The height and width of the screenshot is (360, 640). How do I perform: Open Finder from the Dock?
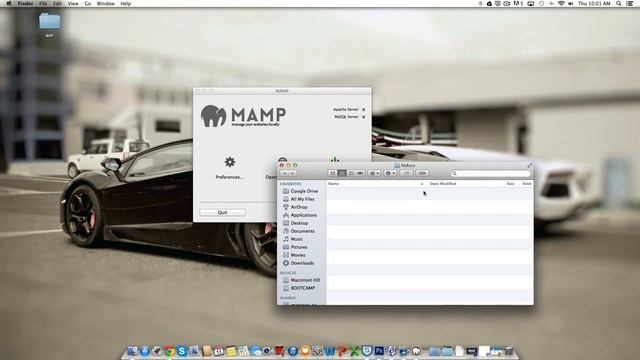132,351
